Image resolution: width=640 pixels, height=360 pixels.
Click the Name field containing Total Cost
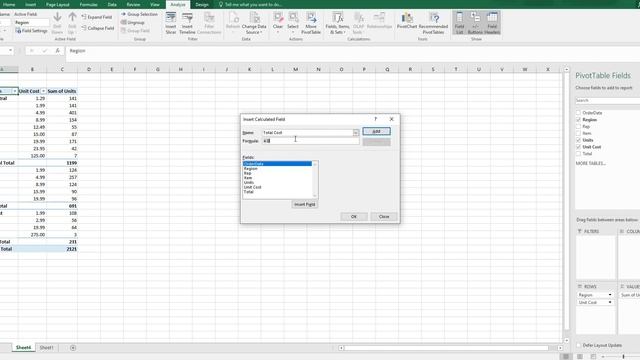pyautogui.click(x=307, y=133)
